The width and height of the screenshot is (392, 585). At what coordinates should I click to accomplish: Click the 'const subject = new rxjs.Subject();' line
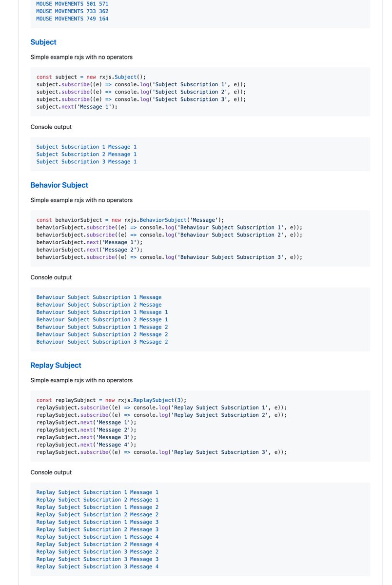tap(91, 77)
